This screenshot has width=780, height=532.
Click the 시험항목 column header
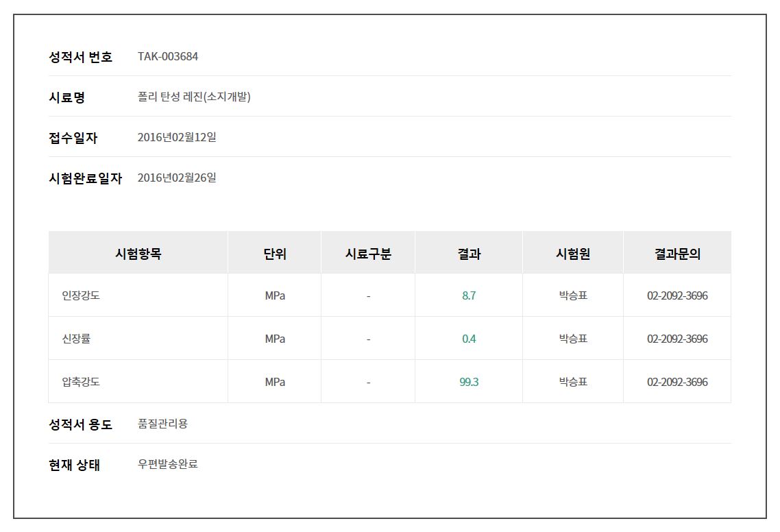(x=138, y=254)
